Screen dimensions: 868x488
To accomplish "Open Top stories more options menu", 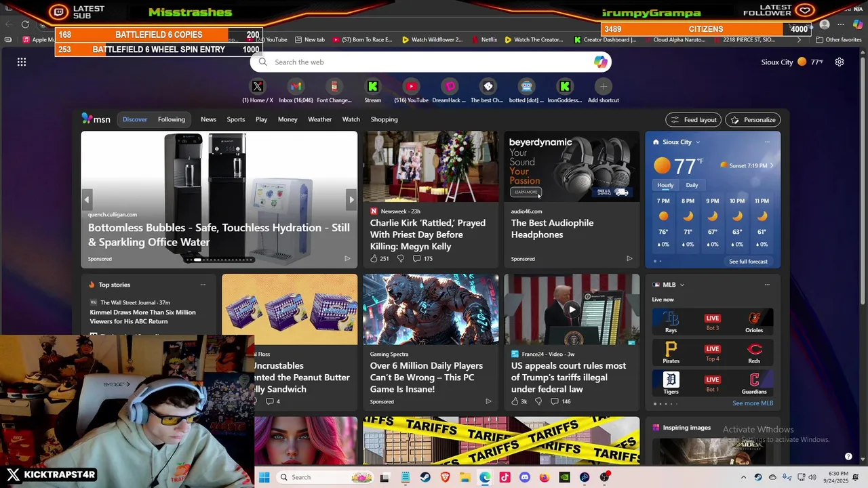I will pos(203,285).
